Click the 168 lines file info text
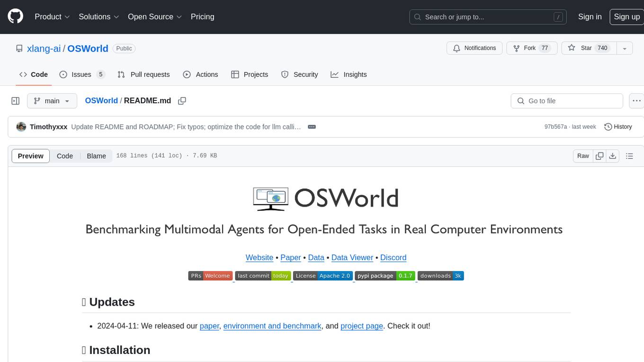Viewport: 644px width, 362px height. pyautogui.click(x=166, y=156)
